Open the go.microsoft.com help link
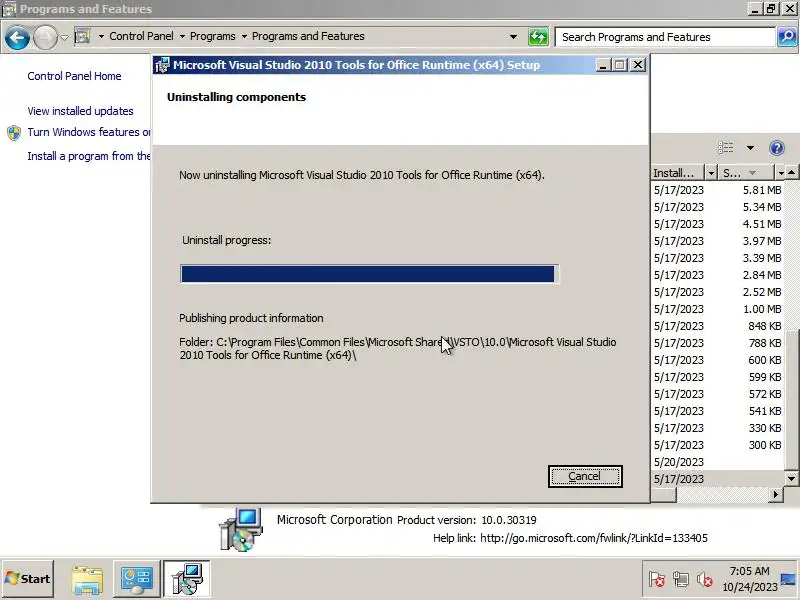The image size is (800, 600). tap(594, 538)
